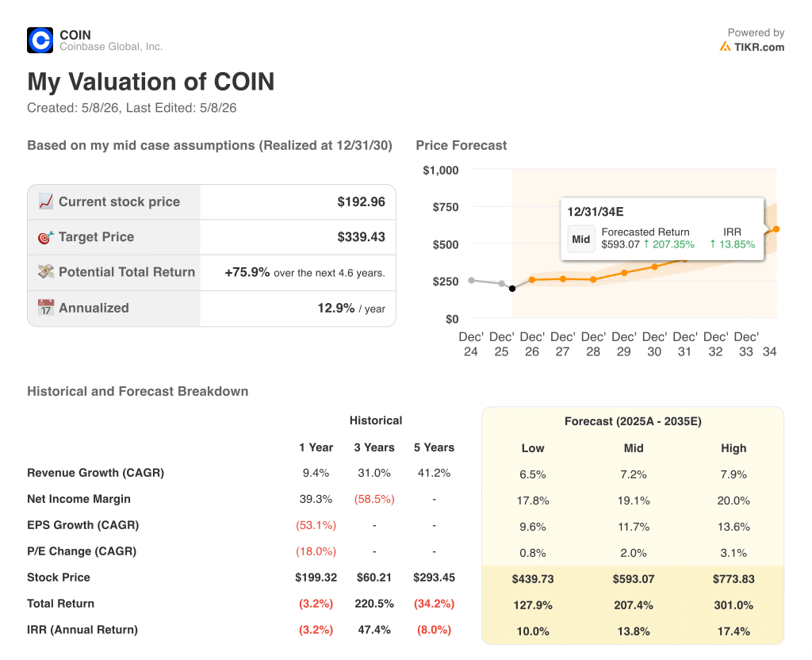
Task: Click the 1 Year column header
Action: (316, 447)
